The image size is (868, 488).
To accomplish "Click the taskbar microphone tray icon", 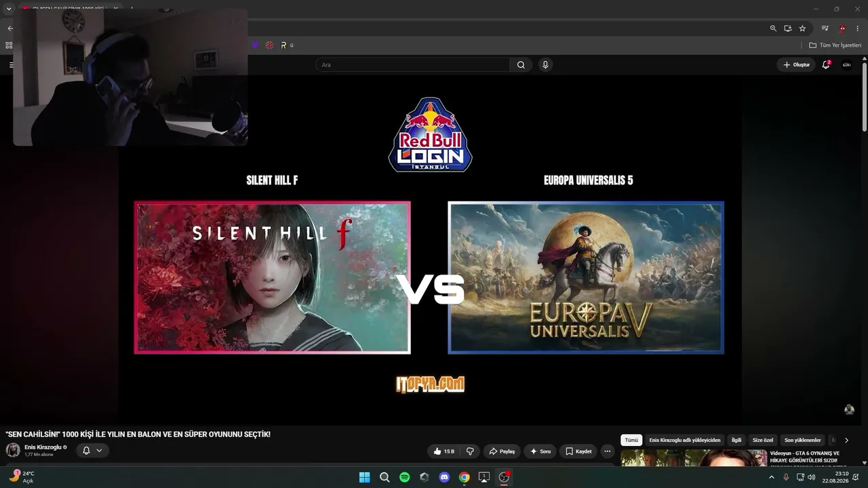I will (x=786, y=477).
